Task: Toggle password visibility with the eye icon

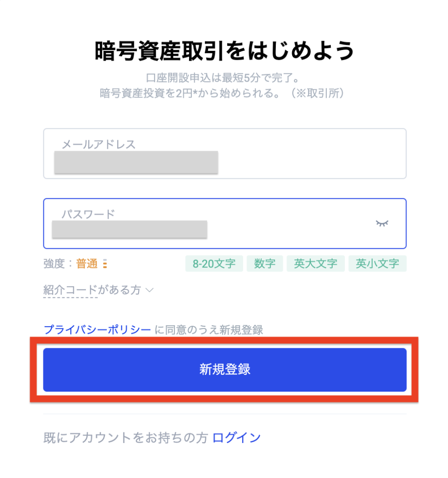Action: (x=382, y=224)
